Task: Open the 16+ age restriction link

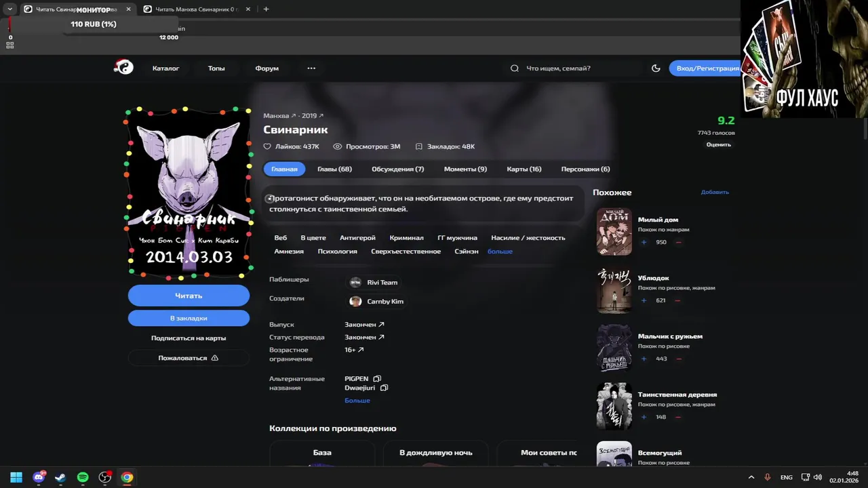Action: tap(354, 350)
